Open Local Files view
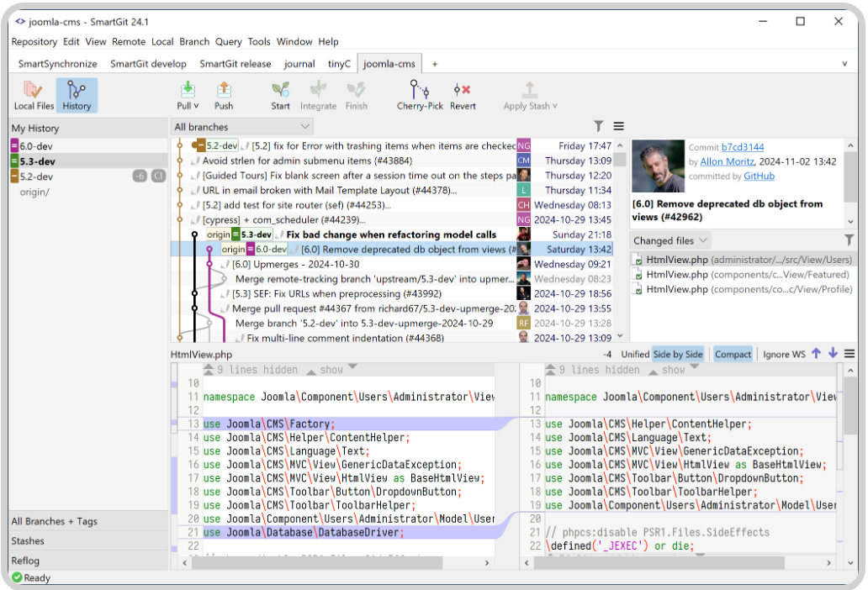 pos(34,94)
